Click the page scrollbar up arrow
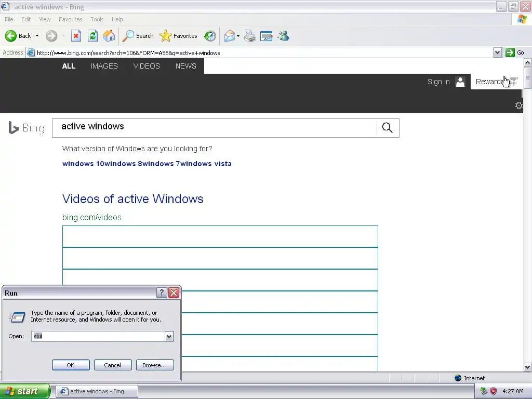This screenshot has width=532, height=399. (x=527, y=63)
